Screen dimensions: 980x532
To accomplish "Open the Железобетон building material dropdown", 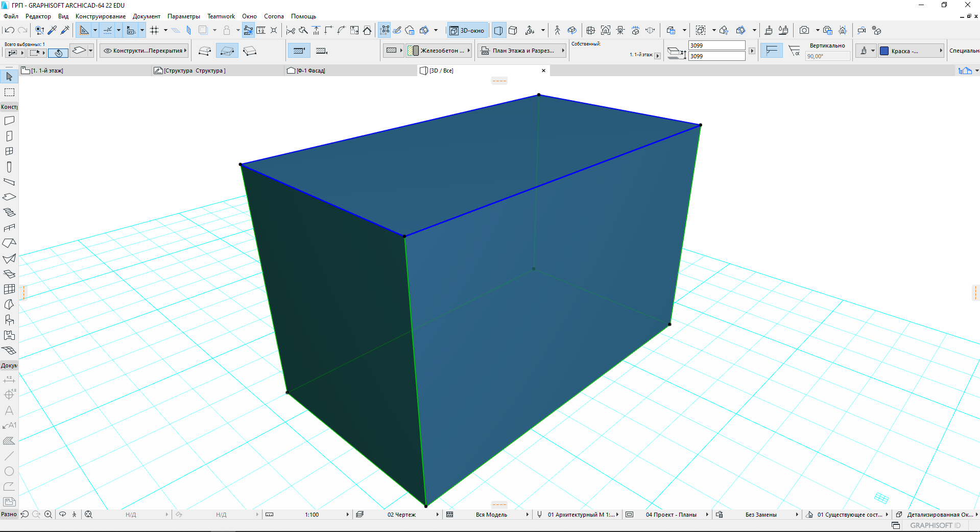I will point(439,51).
